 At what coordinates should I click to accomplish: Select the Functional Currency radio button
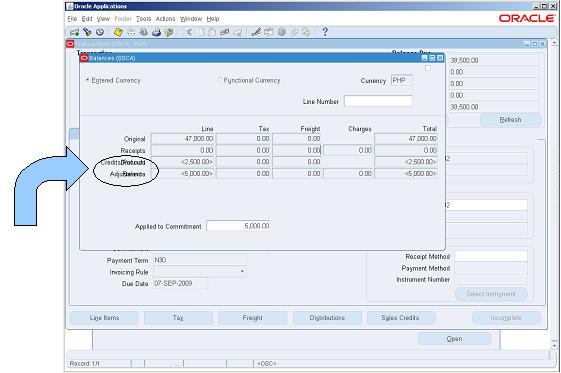pos(219,80)
